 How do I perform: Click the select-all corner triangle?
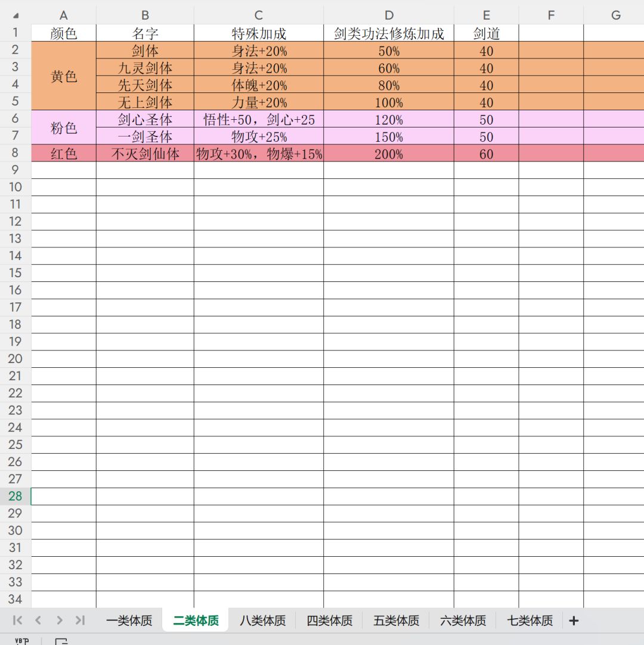[16, 15]
